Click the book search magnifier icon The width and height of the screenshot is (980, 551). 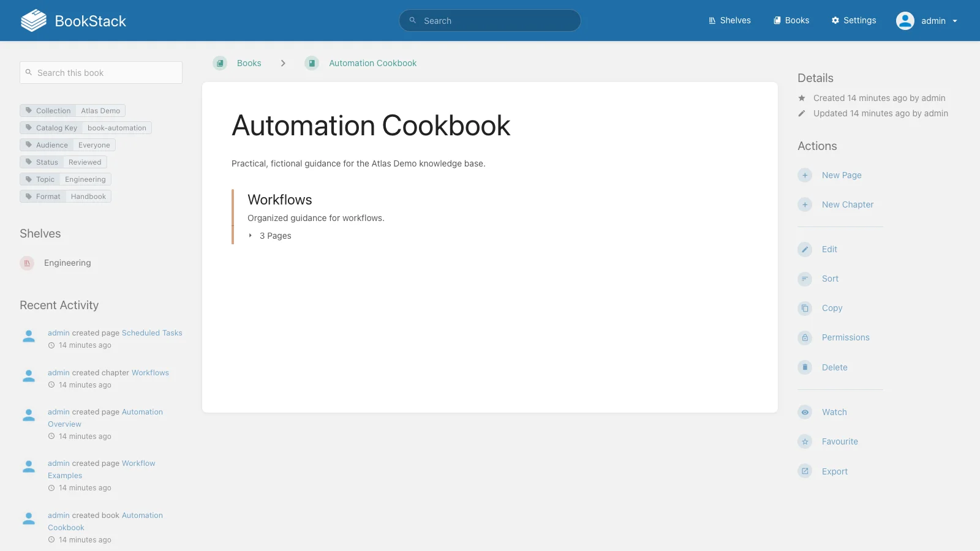(28, 72)
